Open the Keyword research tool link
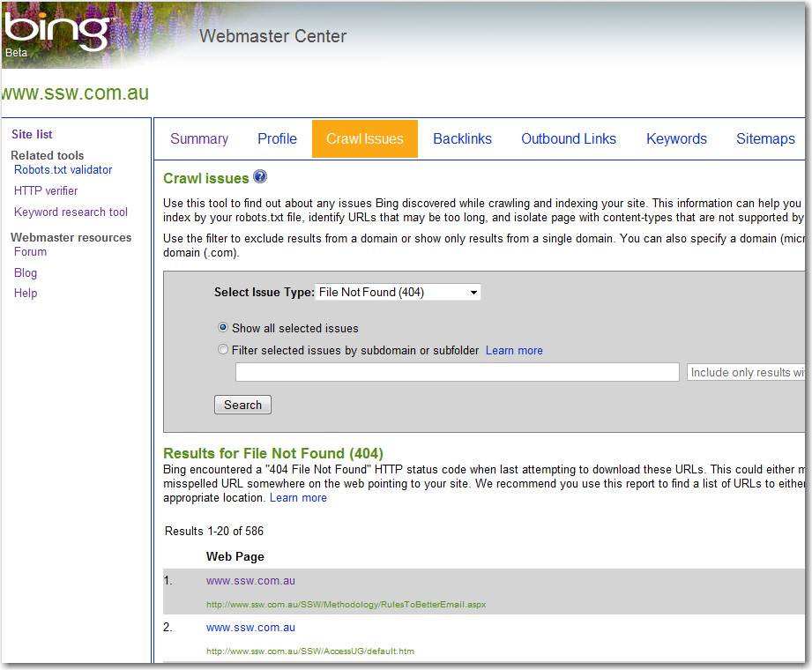 click(71, 212)
